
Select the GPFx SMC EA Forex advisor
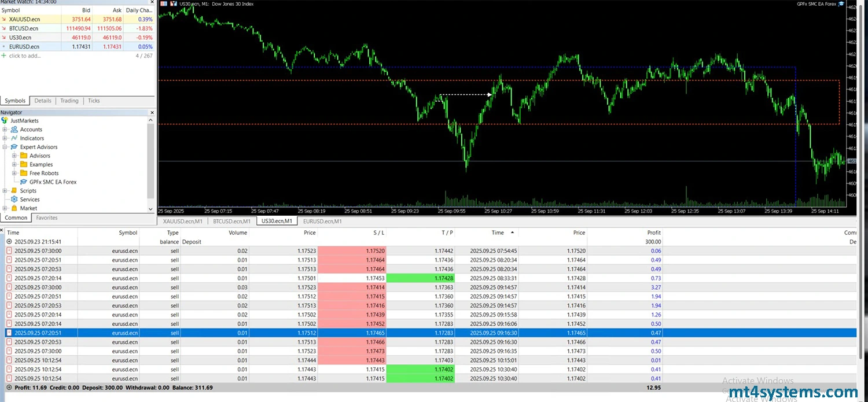click(53, 182)
